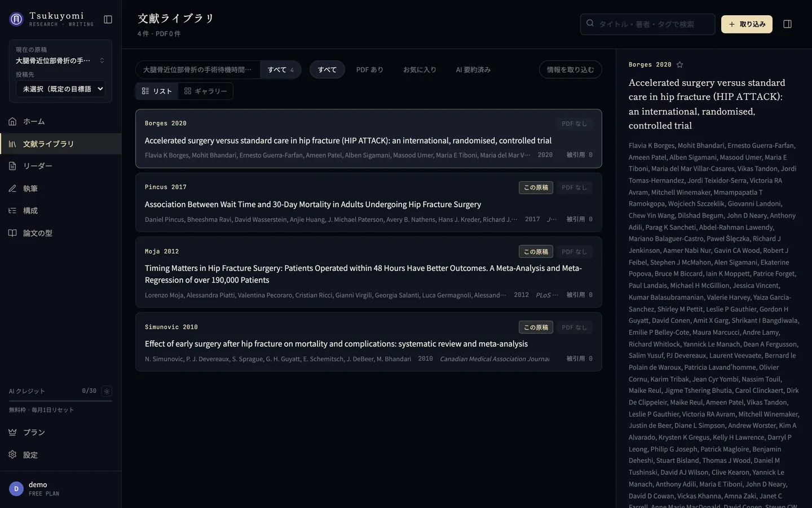812x508 pixels.
Task: Toggle the right detail panel icon
Action: [788, 24]
